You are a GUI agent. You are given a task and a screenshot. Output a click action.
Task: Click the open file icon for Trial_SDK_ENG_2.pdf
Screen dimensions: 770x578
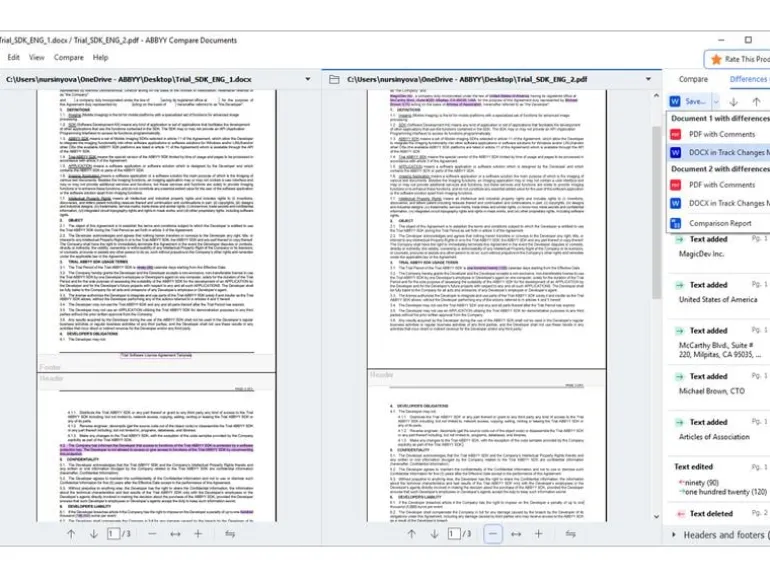click(334, 80)
